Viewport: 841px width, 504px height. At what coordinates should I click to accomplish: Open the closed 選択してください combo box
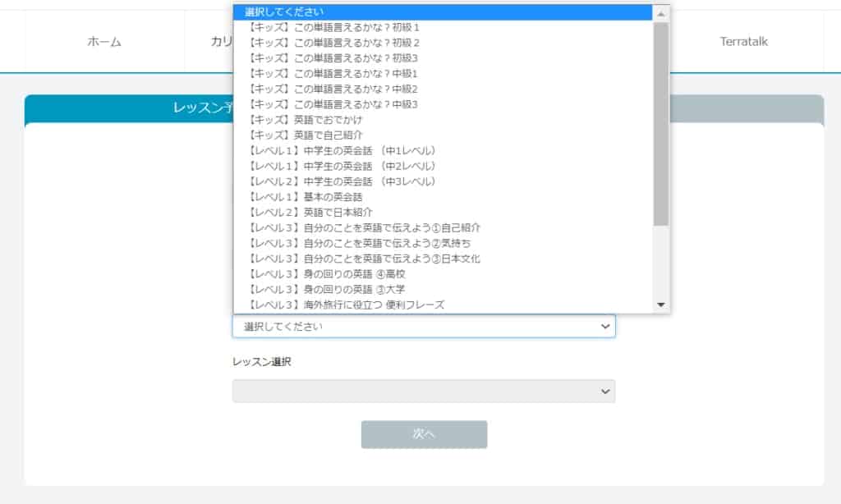pos(423,326)
